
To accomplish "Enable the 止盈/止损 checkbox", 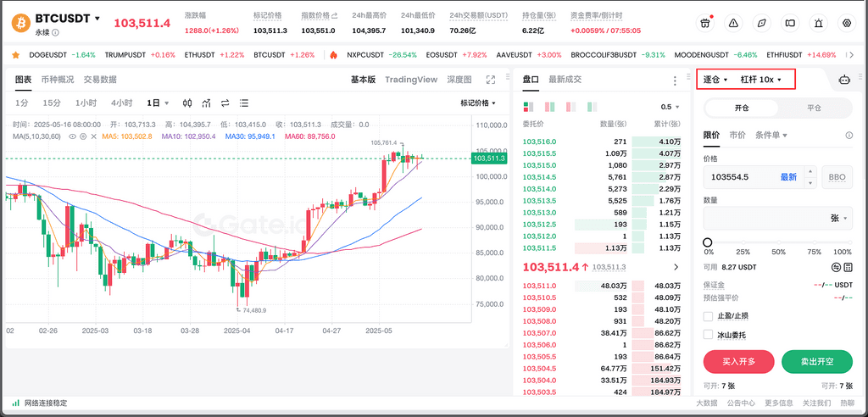I will pyautogui.click(x=709, y=316).
